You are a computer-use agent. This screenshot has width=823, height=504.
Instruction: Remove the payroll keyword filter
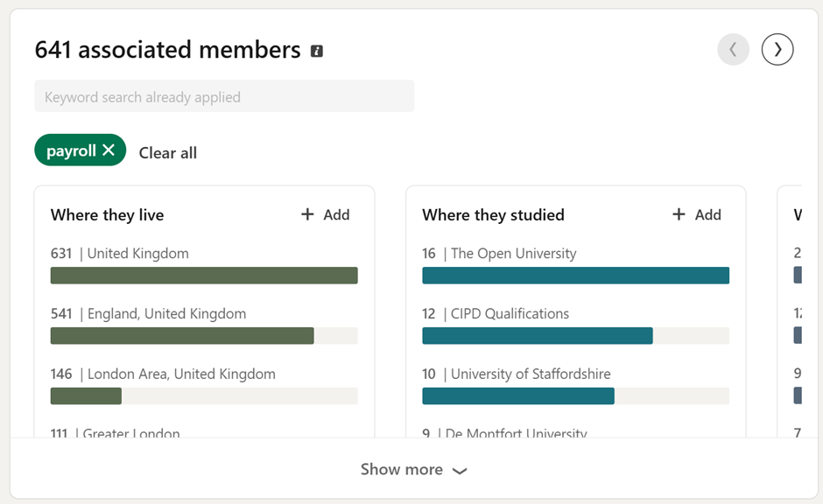coord(109,150)
